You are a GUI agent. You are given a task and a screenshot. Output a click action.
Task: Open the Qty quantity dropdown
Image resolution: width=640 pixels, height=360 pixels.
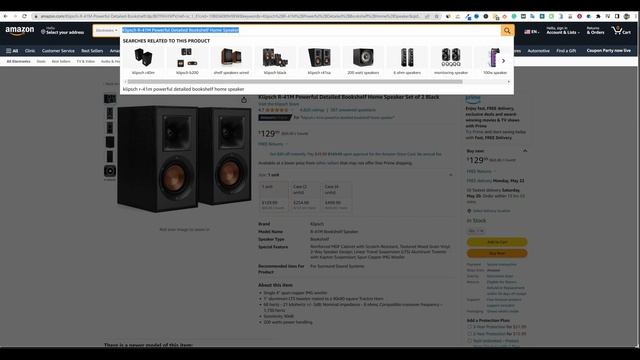tap(476, 231)
